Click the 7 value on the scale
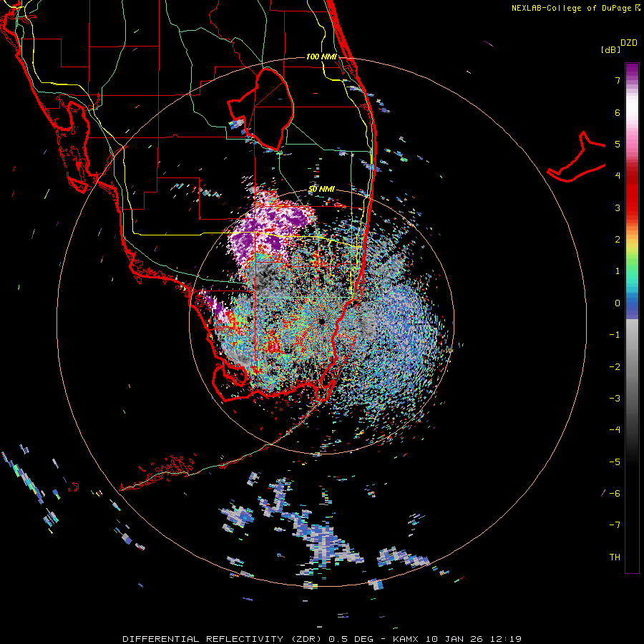 point(618,80)
